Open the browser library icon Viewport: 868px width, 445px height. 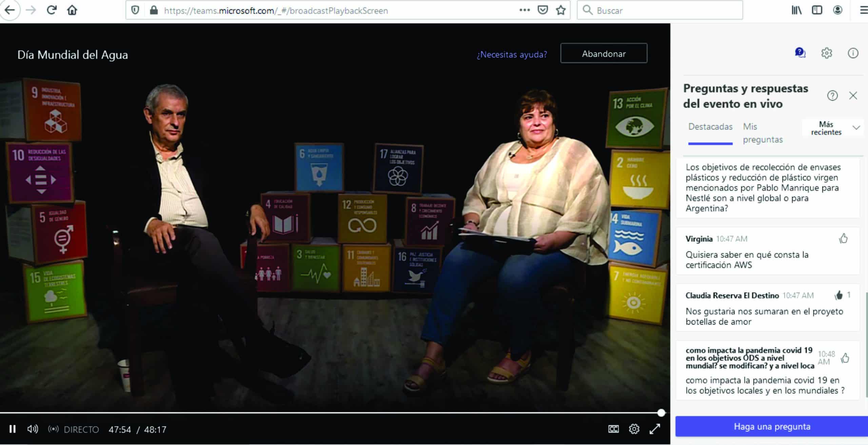tap(796, 10)
